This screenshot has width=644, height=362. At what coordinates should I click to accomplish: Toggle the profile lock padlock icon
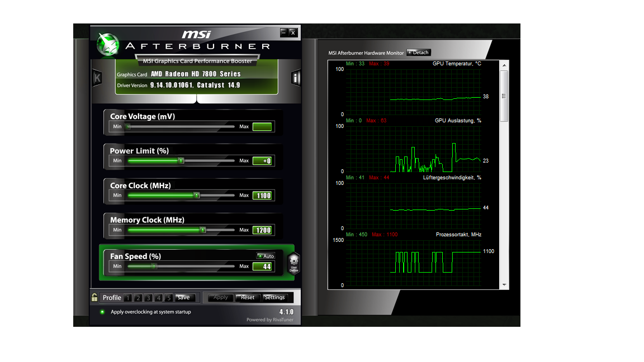pos(94,297)
